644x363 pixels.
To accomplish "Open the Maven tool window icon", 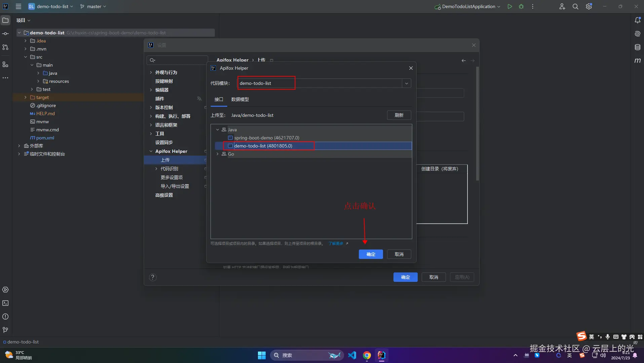I will (x=637, y=61).
